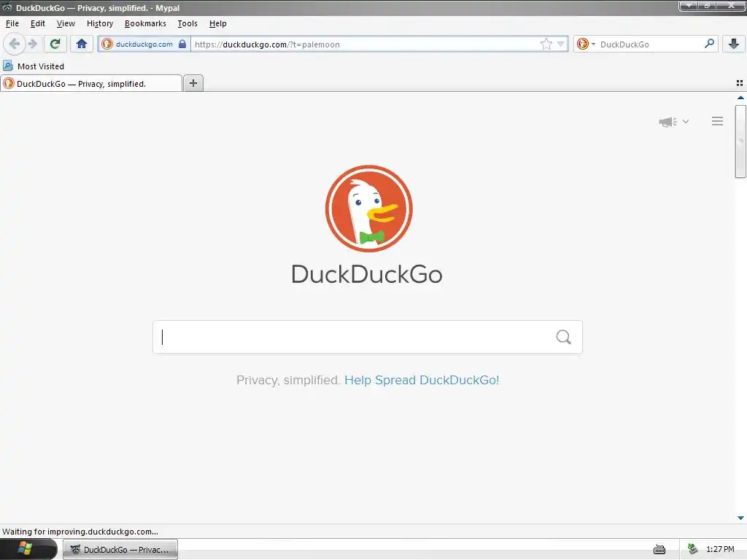Click the on-screen keyboard tray icon
Screen dimensions: 747x560
coord(659,550)
